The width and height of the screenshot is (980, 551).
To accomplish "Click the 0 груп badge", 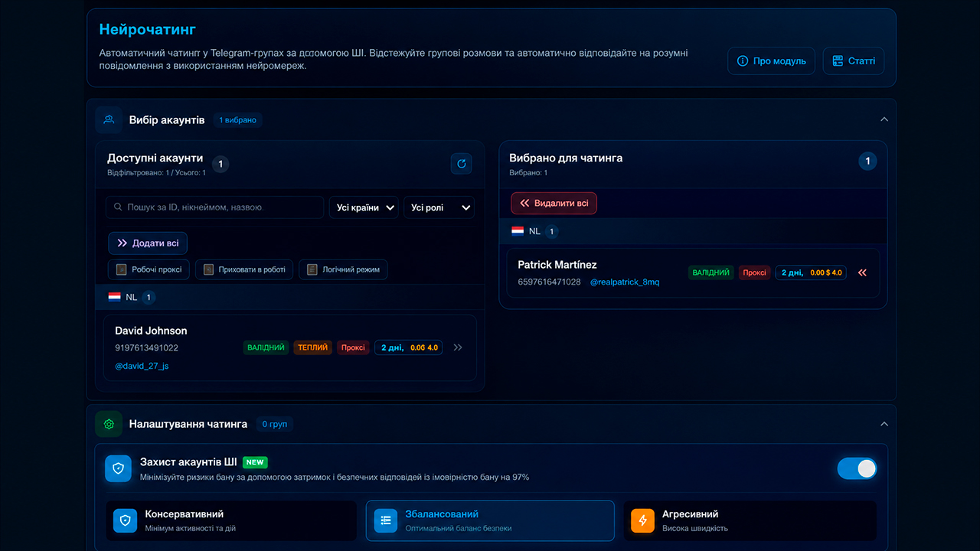I will coord(274,424).
